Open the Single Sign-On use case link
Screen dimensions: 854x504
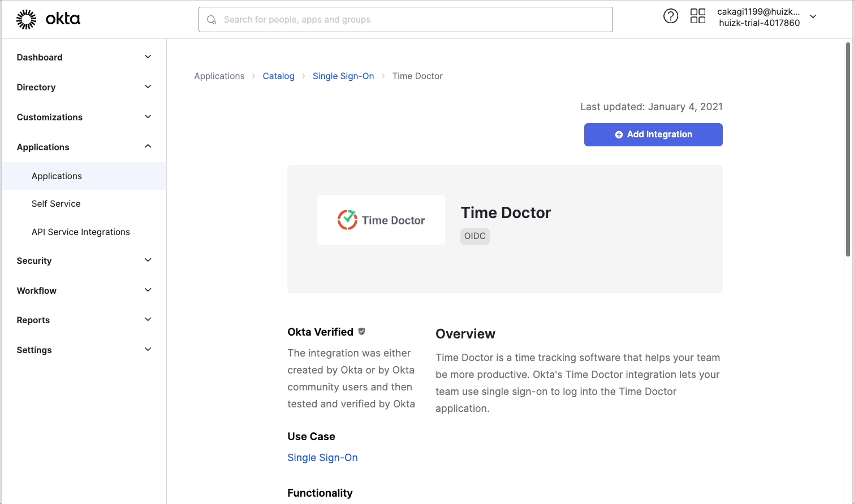pyautogui.click(x=322, y=457)
